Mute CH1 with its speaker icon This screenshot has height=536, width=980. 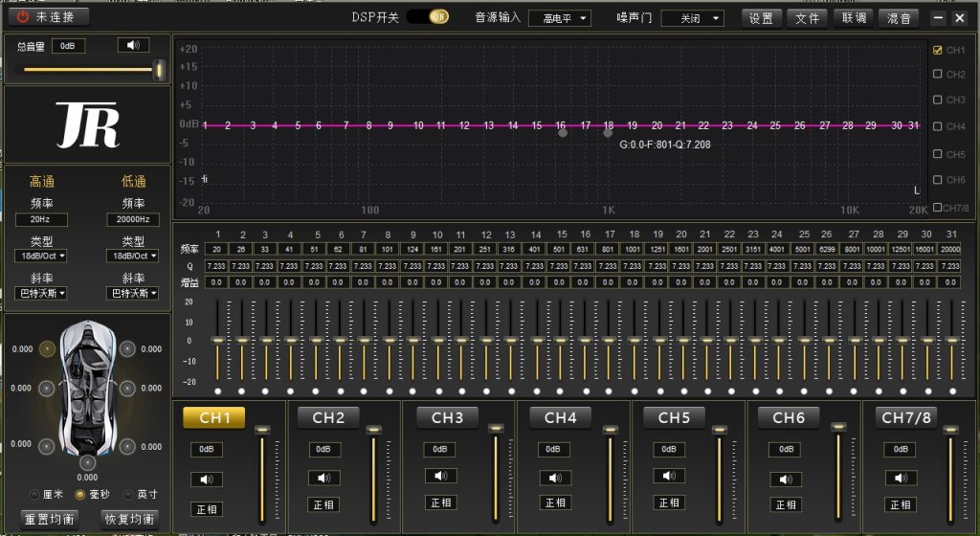[x=207, y=480]
